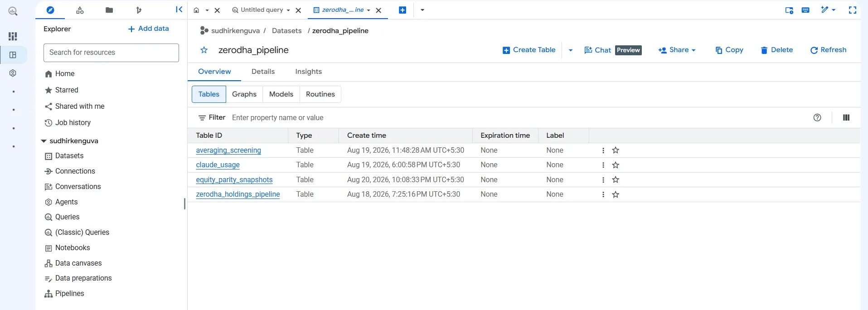
Task: Switch to the Overview tab
Action: pyautogui.click(x=214, y=72)
